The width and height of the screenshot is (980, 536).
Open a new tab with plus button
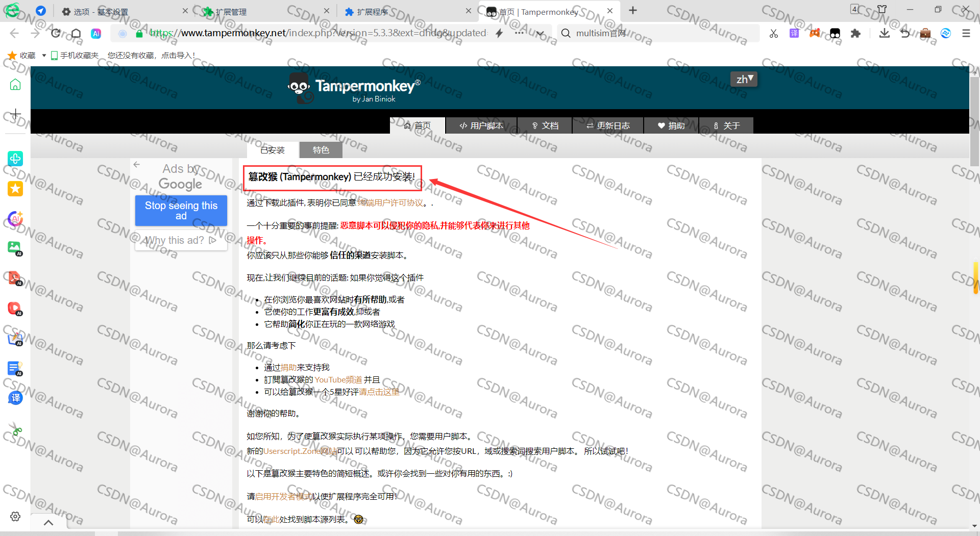pyautogui.click(x=633, y=10)
